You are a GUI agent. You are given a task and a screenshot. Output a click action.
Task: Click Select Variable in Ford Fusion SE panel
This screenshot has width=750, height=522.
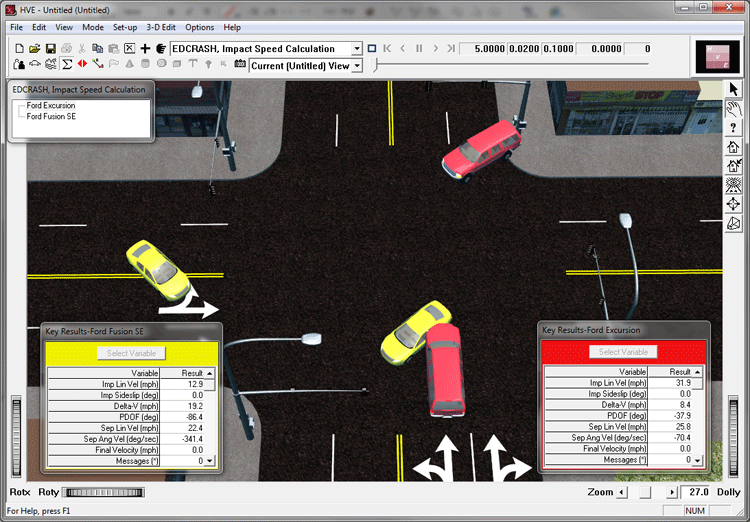point(132,353)
